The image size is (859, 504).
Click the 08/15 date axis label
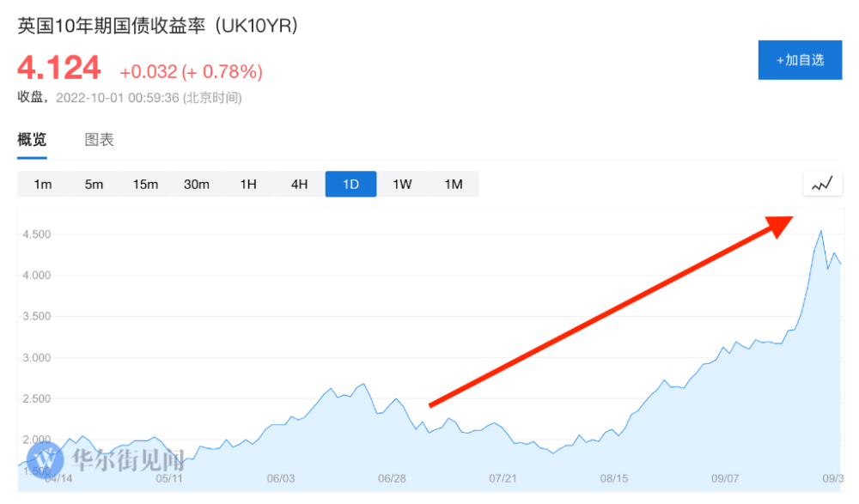pyautogui.click(x=613, y=479)
